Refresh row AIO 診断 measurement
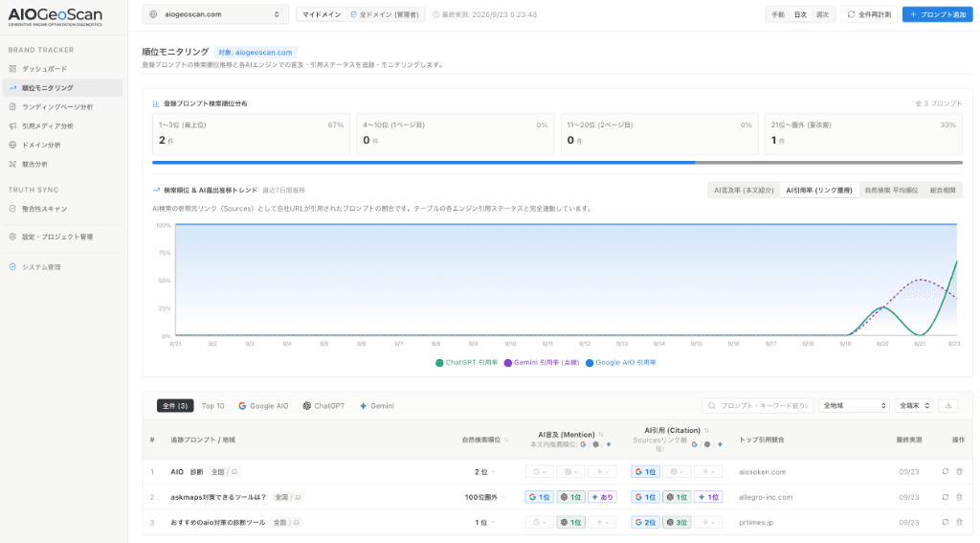980x543 pixels. click(x=945, y=472)
